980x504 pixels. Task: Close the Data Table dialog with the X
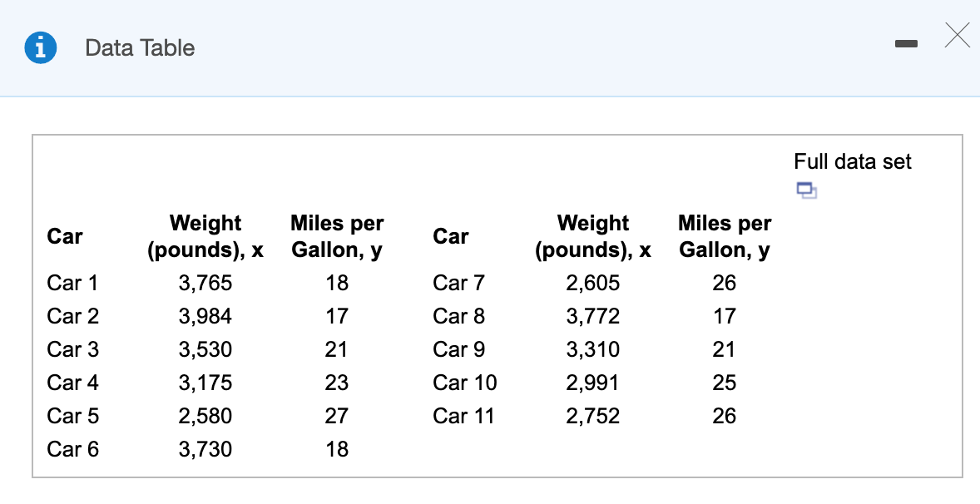(957, 36)
